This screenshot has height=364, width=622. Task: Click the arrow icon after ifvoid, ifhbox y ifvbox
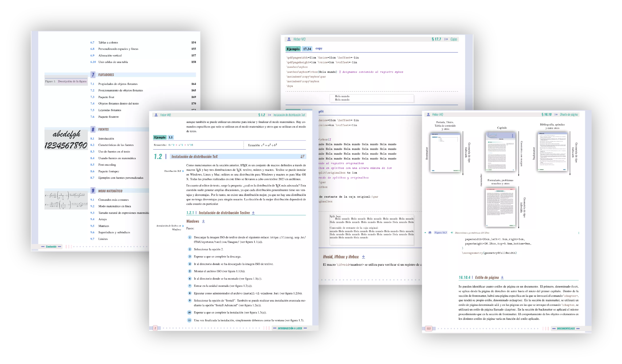pos(363,257)
